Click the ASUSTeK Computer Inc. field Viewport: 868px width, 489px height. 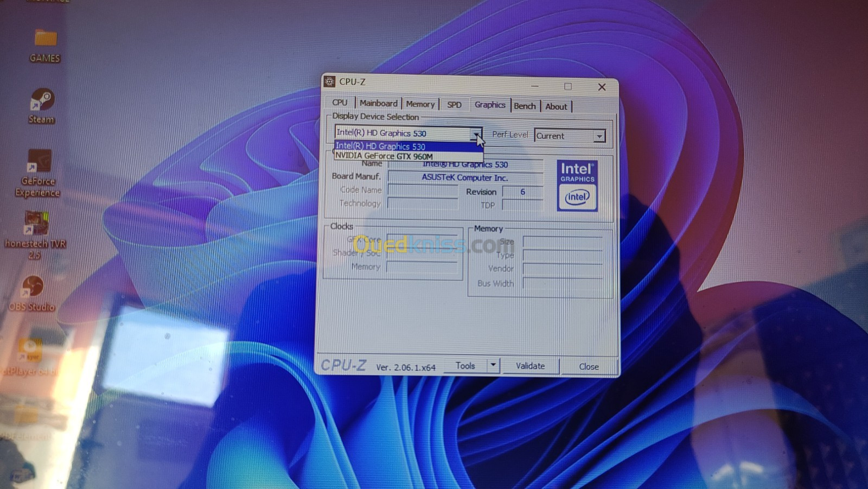(465, 177)
